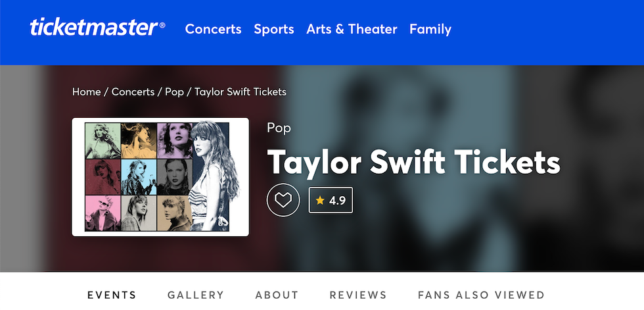Open the 4.9 rating score
This screenshot has width=644, height=310.
337,200
